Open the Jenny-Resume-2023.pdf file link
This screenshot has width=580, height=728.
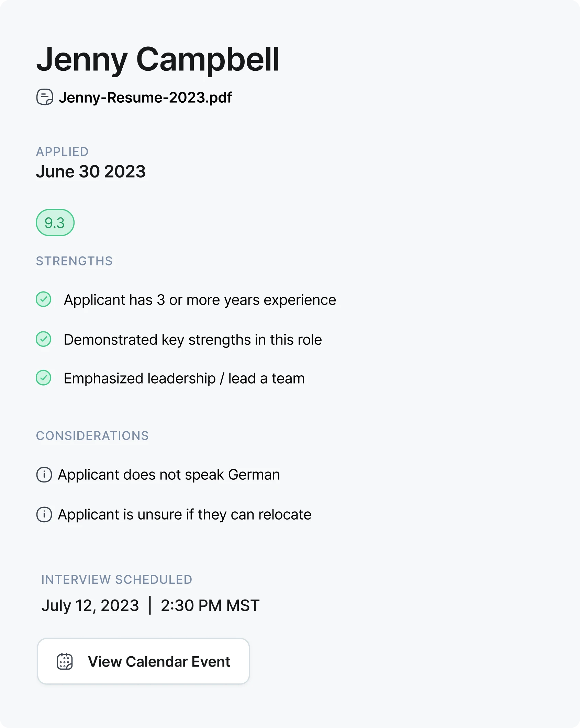pyautogui.click(x=145, y=98)
